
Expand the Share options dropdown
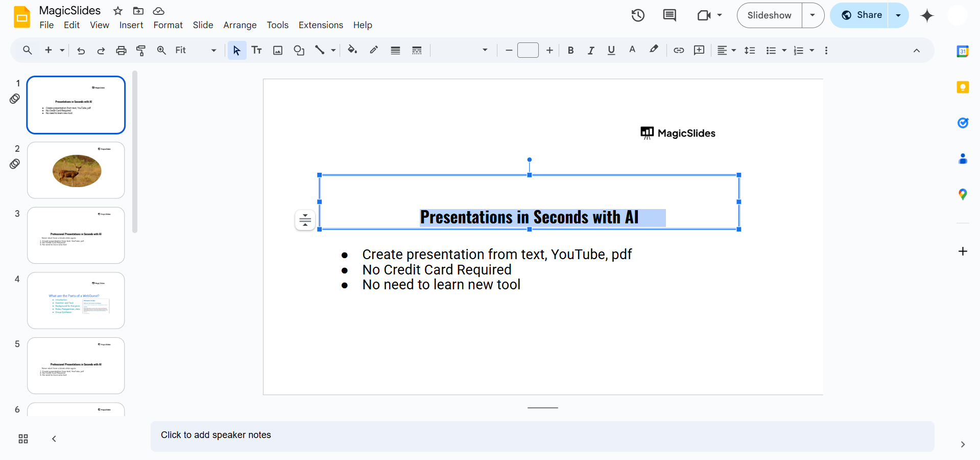click(x=898, y=15)
